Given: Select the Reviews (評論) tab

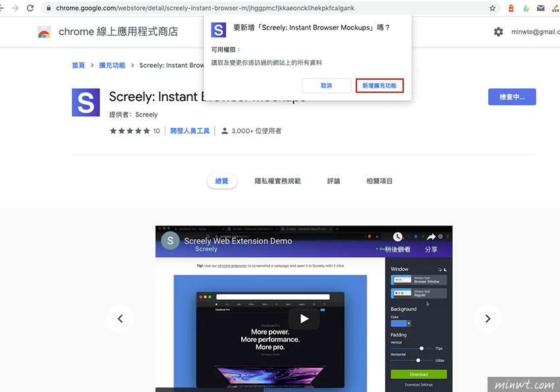Looking at the screenshot, I should 333,181.
